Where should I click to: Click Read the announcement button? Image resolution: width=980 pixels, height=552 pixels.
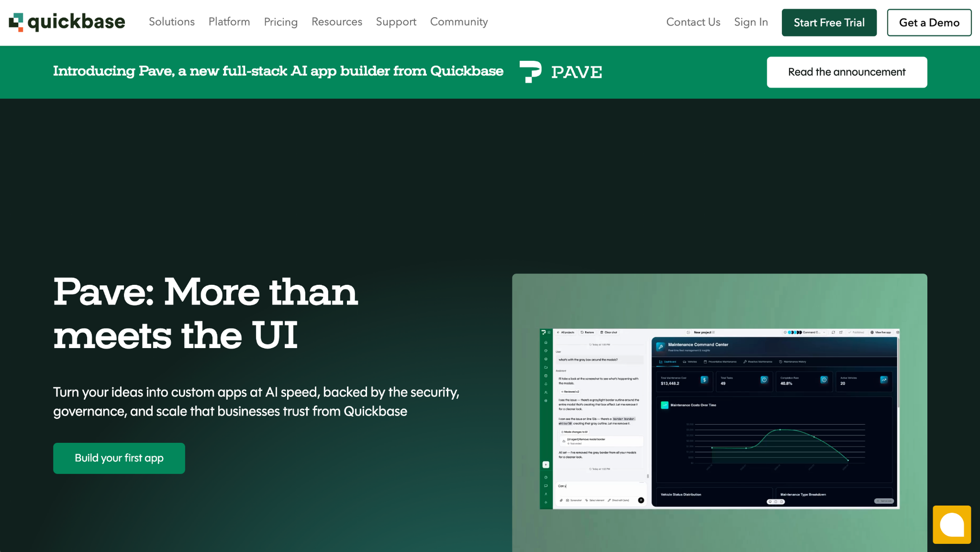[847, 72]
